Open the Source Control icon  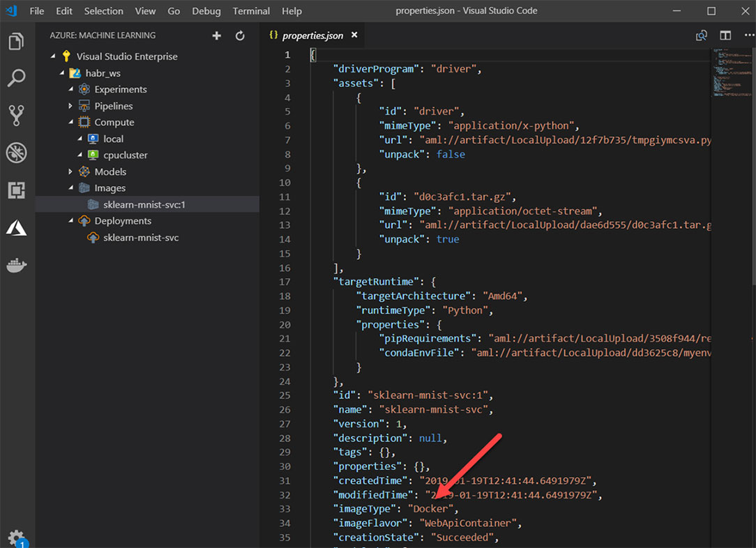[17, 115]
